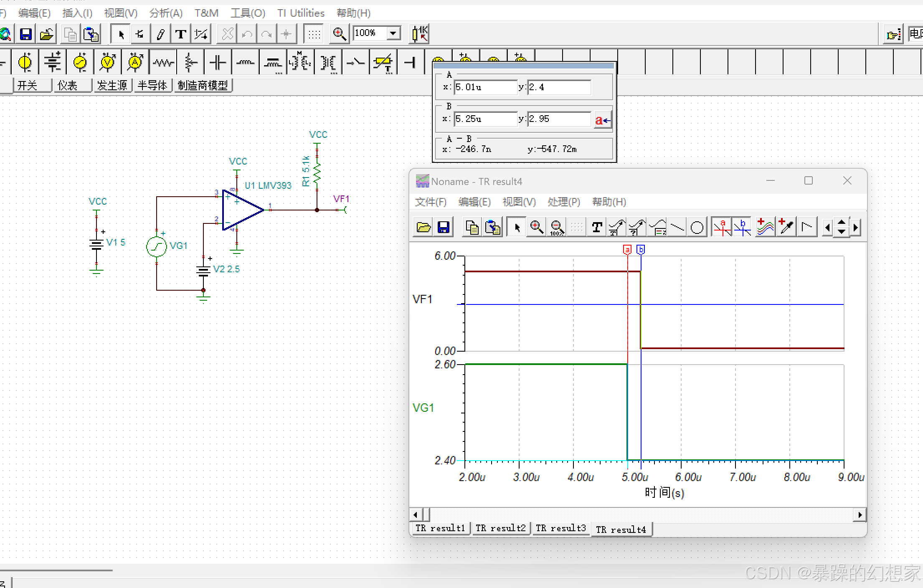The height and width of the screenshot is (588, 923).
Task: Pick the voltmeter component icon
Action: pyautogui.click(x=107, y=63)
